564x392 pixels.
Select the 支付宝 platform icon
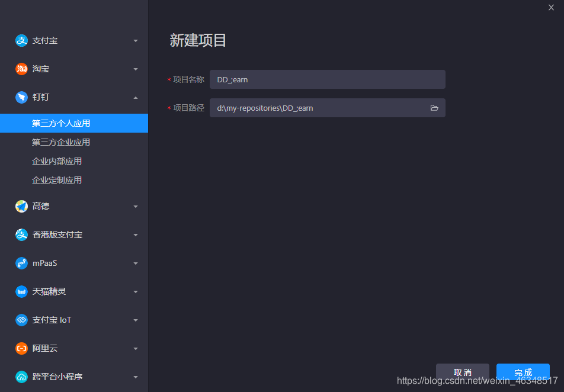21,40
